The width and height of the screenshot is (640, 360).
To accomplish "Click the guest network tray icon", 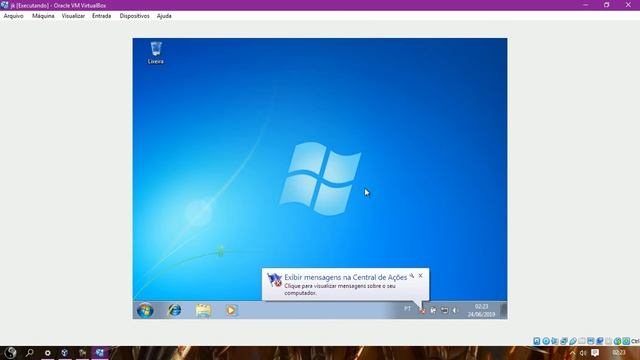I will click(444, 311).
